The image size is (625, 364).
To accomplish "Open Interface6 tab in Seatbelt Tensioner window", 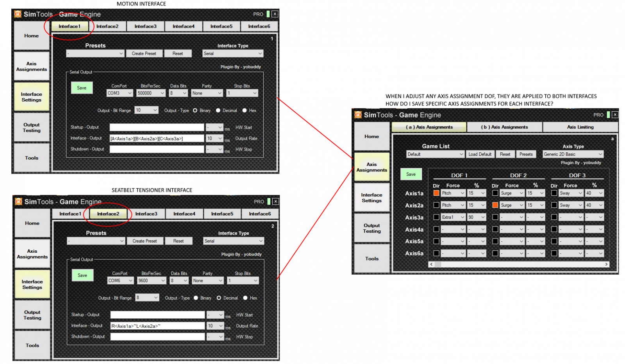I will pyautogui.click(x=260, y=214).
